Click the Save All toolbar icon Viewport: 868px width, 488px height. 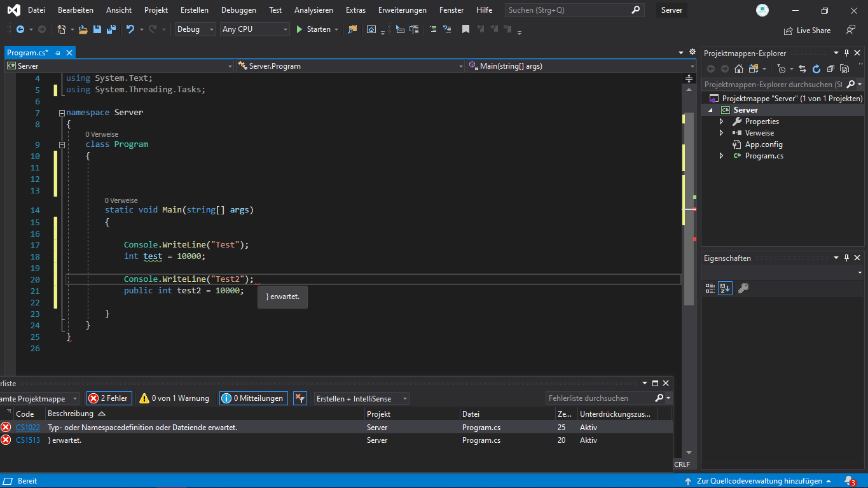tap(111, 29)
